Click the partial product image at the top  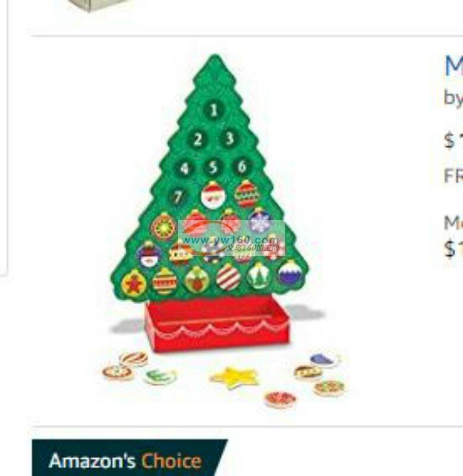point(97,5)
